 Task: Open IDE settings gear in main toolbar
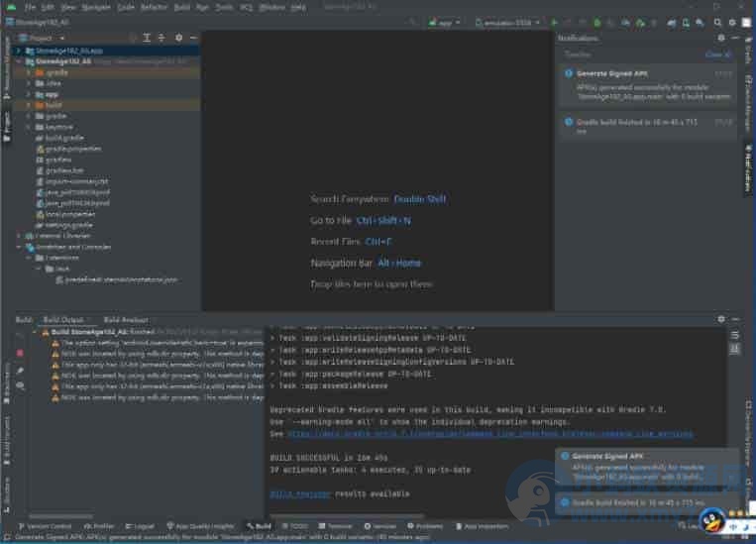click(732, 23)
